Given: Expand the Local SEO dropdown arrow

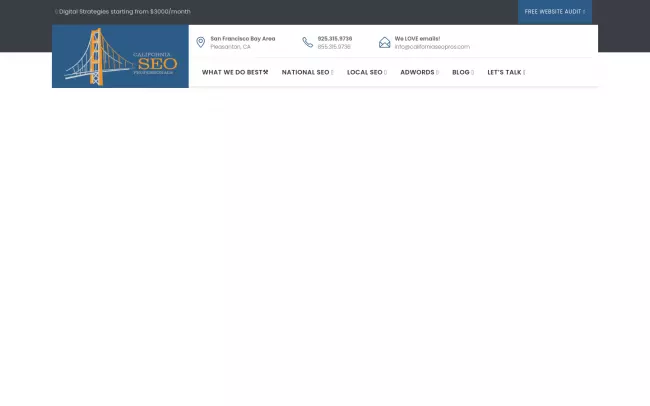Looking at the screenshot, I should click(x=385, y=72).
